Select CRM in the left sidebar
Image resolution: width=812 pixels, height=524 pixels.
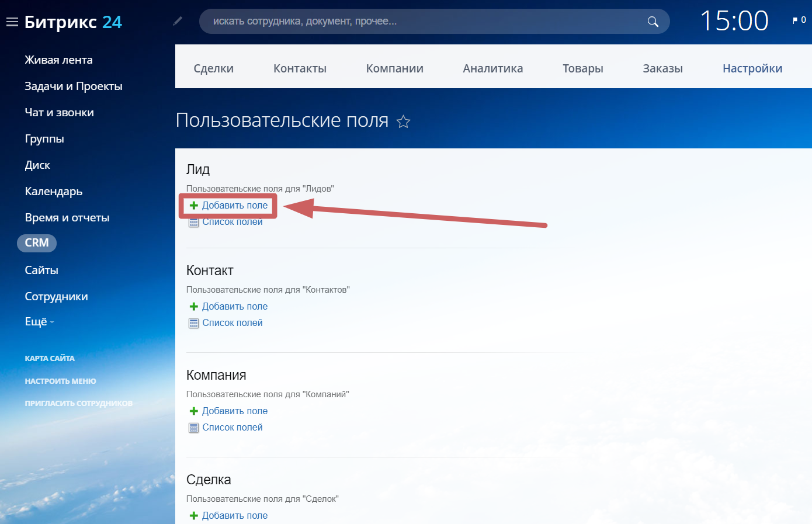click(x=37, y=243)
